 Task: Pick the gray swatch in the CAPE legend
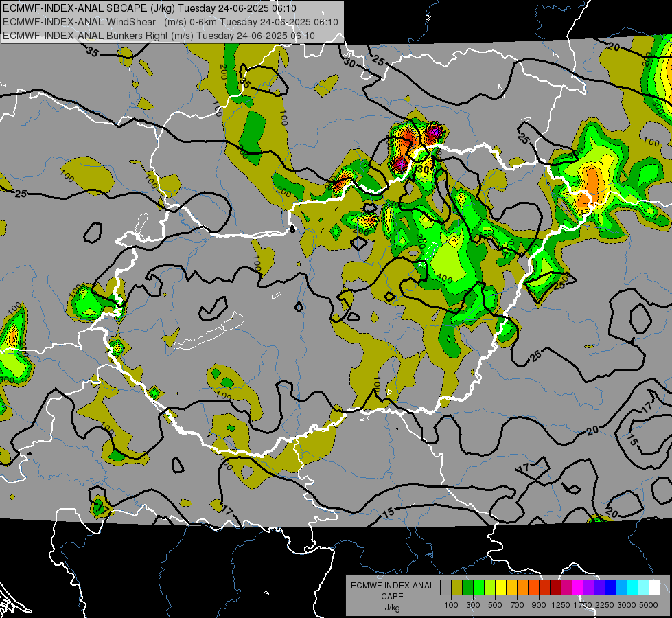tap(445, 588)
